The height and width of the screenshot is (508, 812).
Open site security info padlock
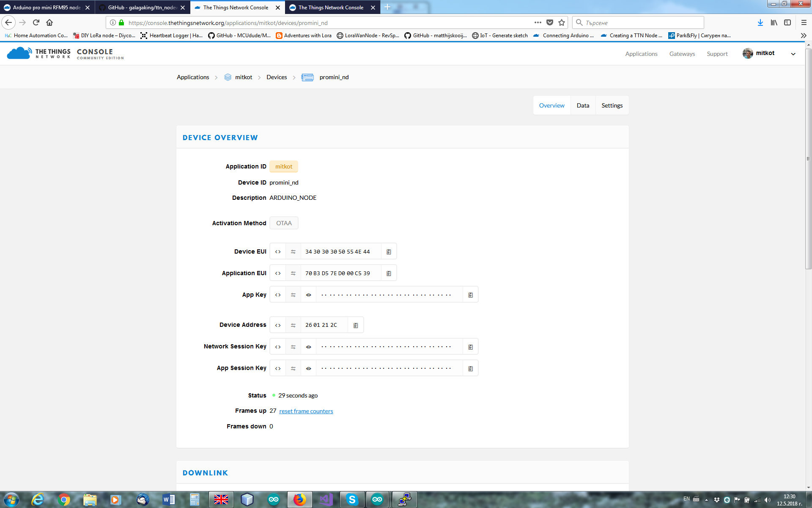(121, 22)
